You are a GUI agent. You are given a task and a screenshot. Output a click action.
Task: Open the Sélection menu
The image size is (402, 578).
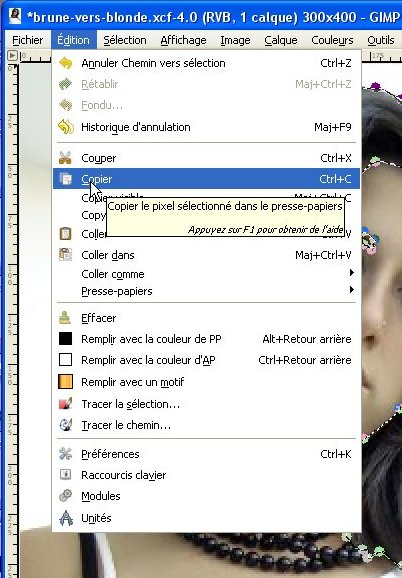pos(125,40)
